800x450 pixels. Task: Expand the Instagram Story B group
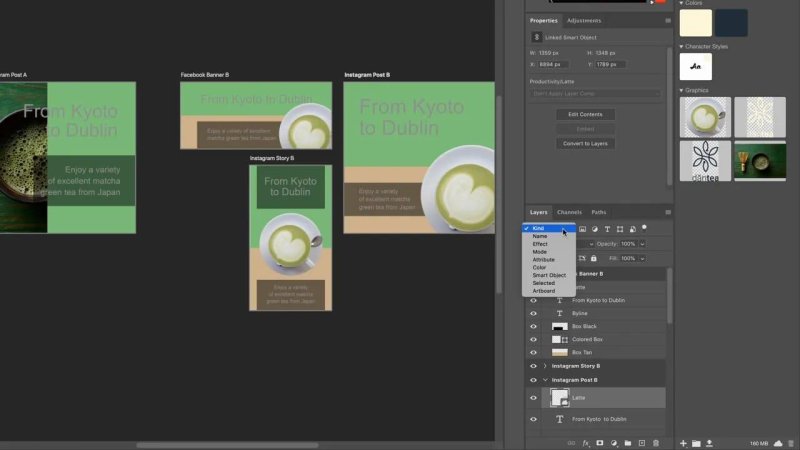coord(545,366)
